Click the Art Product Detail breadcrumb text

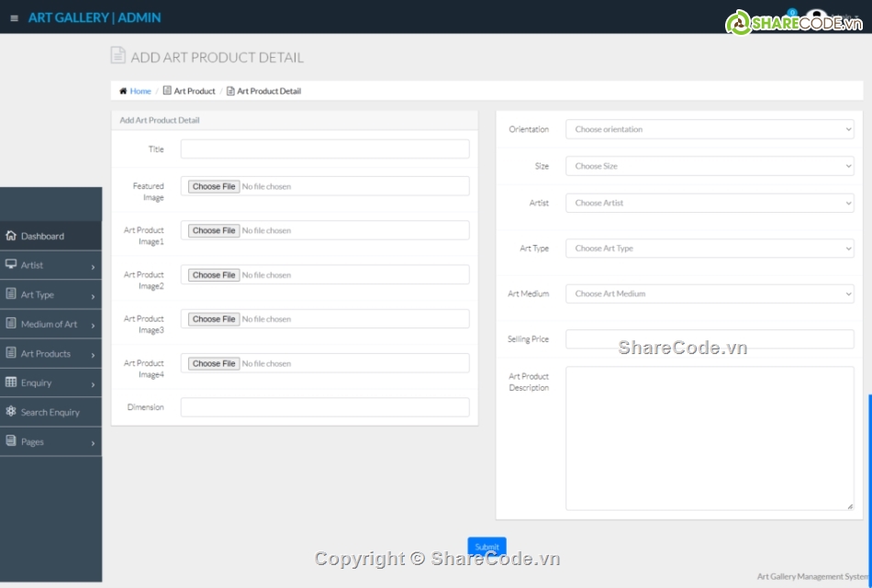pyautogui.click(x=269, y=91)
